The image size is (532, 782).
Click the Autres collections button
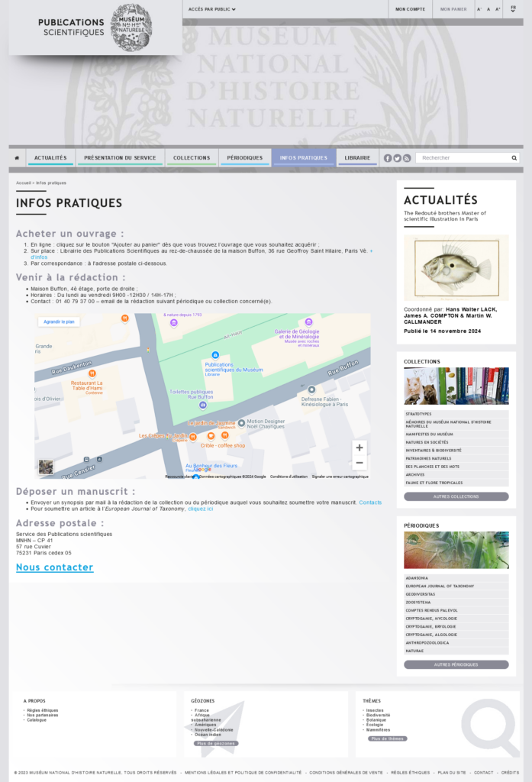pyautogui.click(x=456, y=496)
